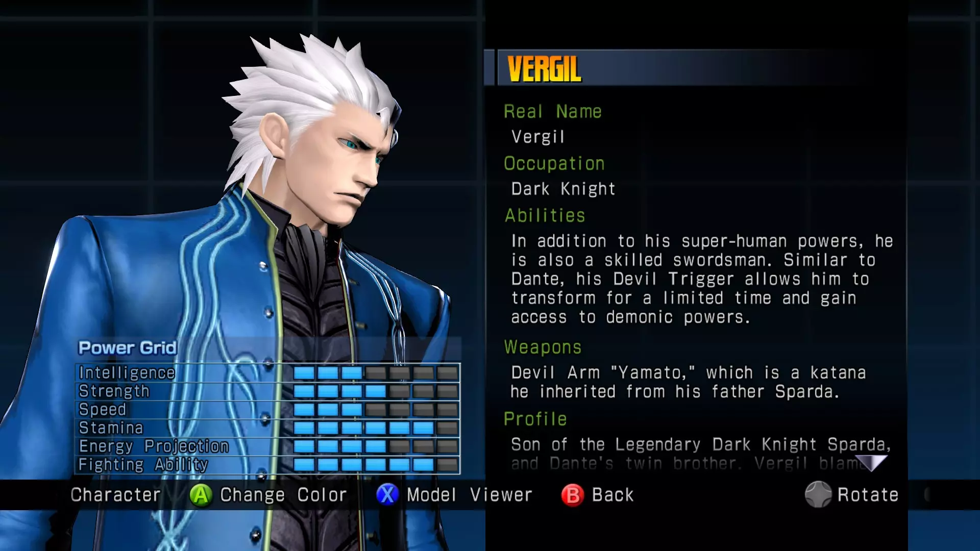The image size is (980, 551).
Task: Select the VERGIL title header
Action: click(x=544, y=69)
